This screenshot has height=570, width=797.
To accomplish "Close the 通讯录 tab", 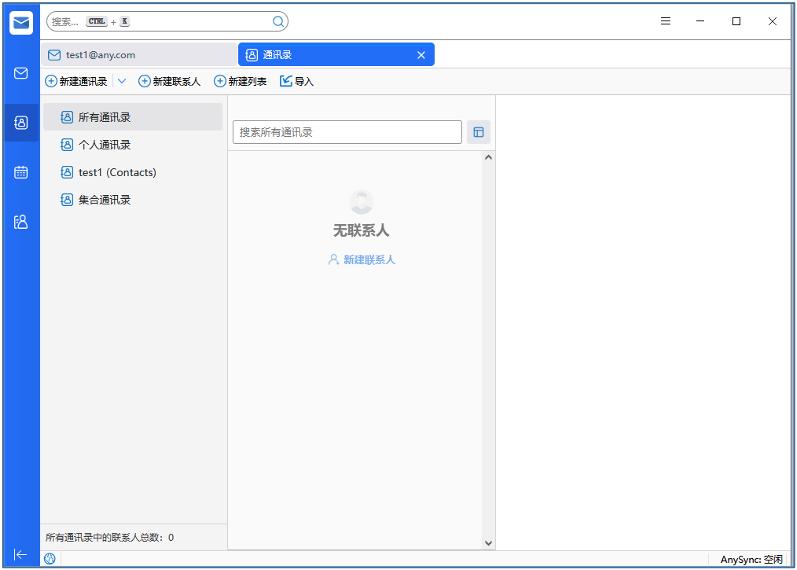I will (x=421, y=55).
